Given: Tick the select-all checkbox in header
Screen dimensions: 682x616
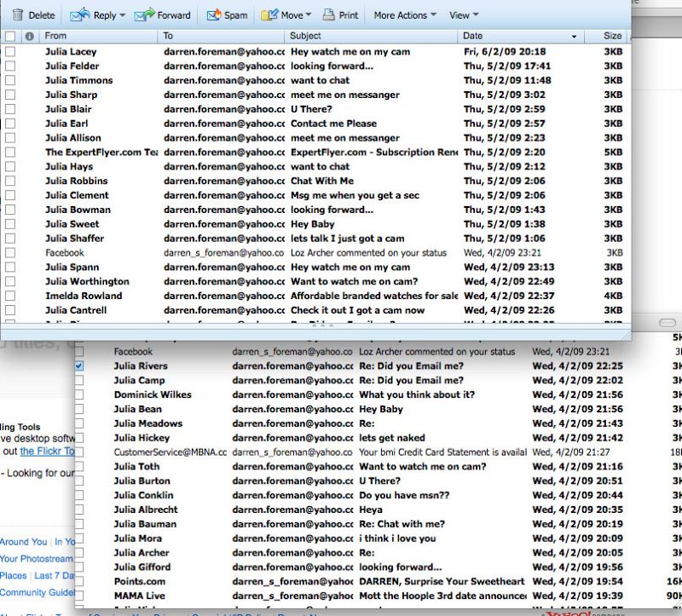Looking at the screenshot, I should pyautogui.click(x=10, y=37).
